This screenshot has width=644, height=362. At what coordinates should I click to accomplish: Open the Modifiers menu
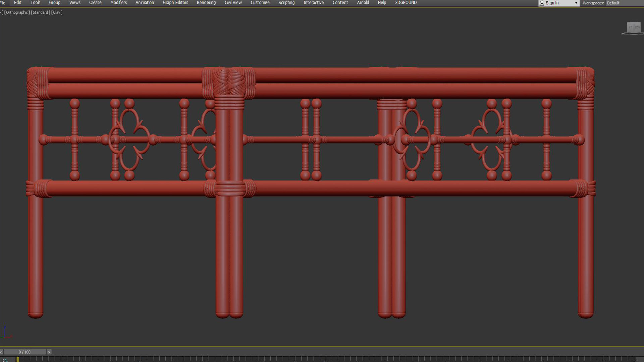pos(118,3)
